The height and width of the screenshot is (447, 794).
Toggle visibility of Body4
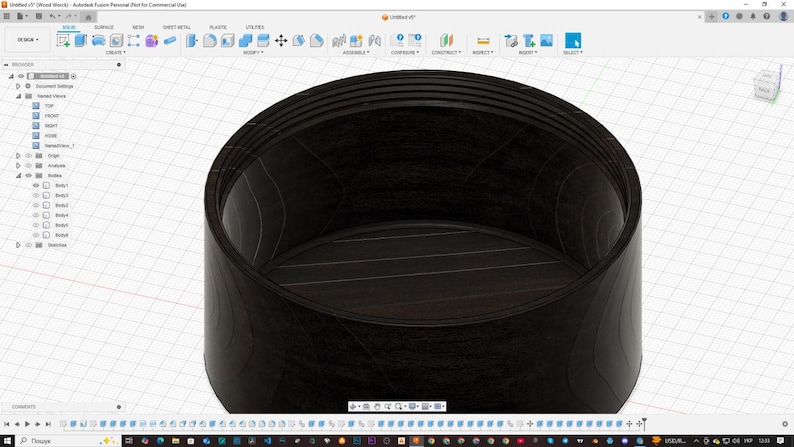point(36,215)
